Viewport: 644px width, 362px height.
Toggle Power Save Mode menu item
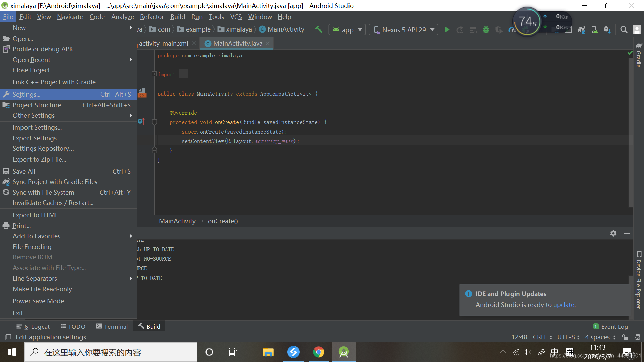point(38,301)
